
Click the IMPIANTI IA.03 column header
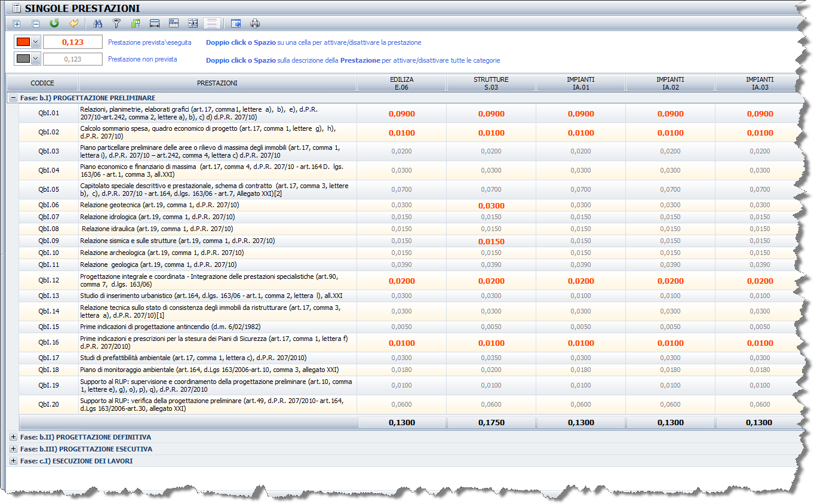pos(757,83)
